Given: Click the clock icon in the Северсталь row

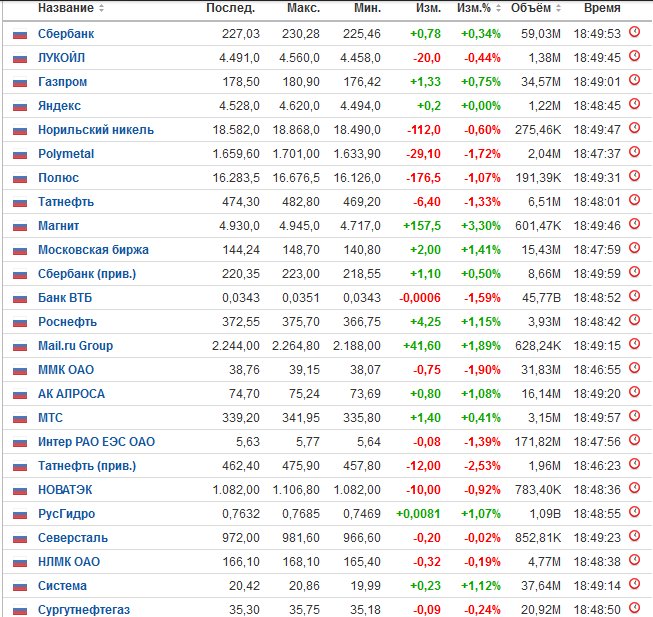Looking at the screenshot, I should 634,536.
